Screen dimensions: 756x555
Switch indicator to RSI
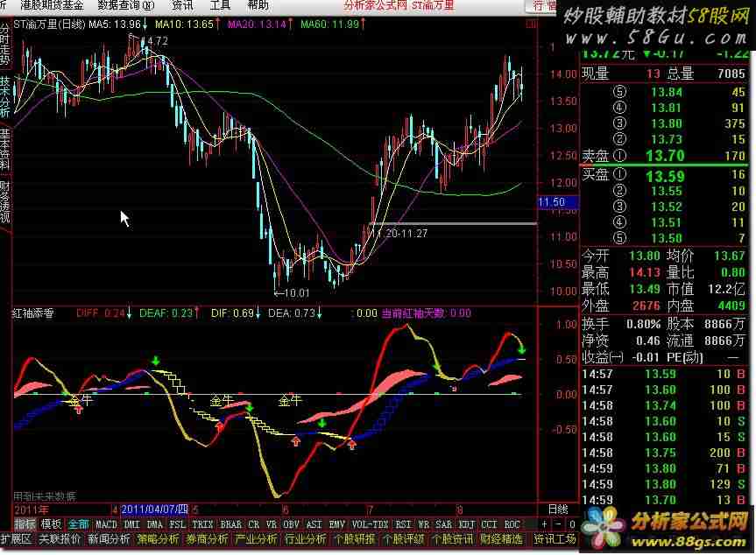pyautogui.click(x=403, y=524)
